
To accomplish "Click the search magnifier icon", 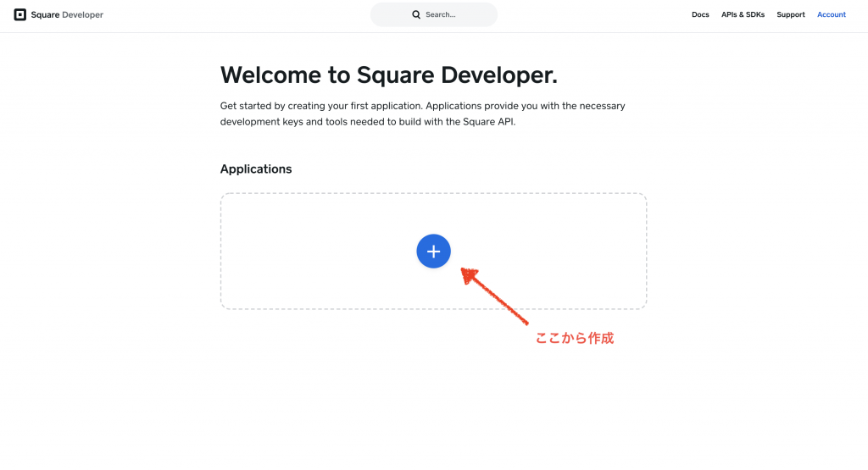I will click(x=416, y=14).
